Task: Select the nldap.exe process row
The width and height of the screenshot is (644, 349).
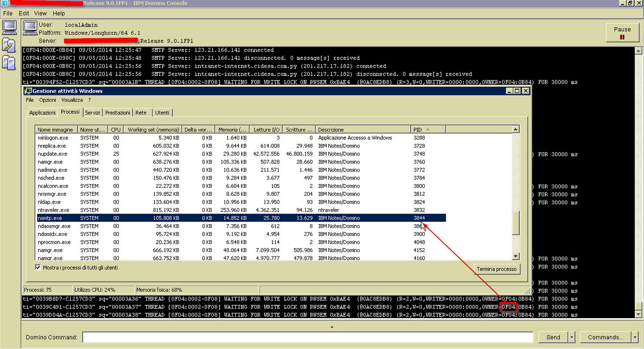Action: pos(240,202)
